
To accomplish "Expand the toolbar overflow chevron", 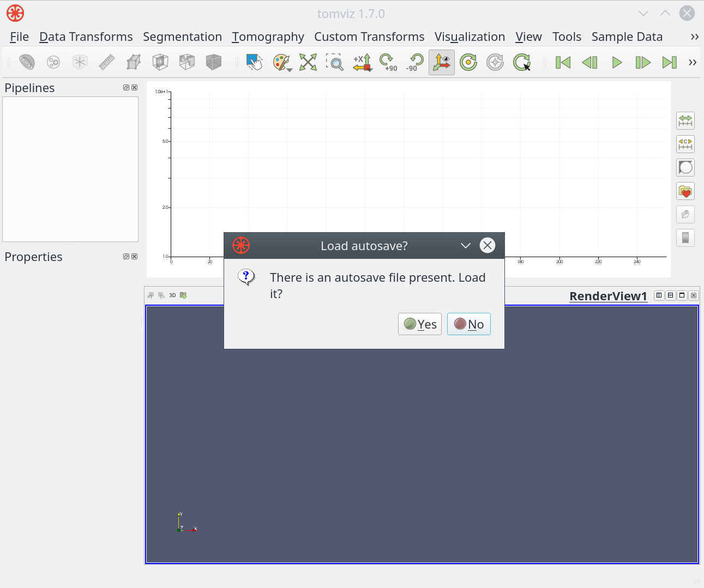I will click(x=693, y=62).
